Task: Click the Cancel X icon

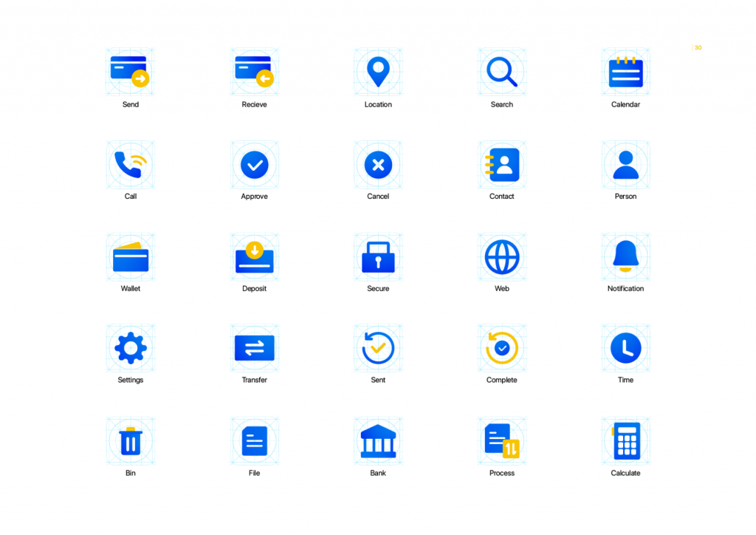Action: tap(378, 165)
